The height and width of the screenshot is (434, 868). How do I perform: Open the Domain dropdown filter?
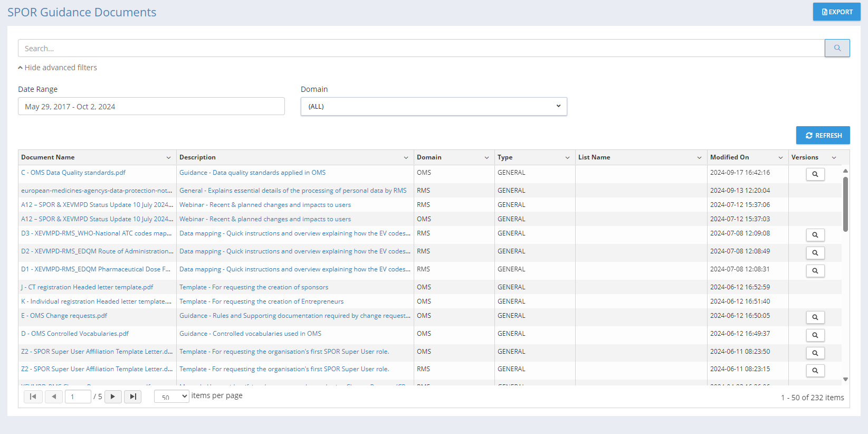click(433, 106)
